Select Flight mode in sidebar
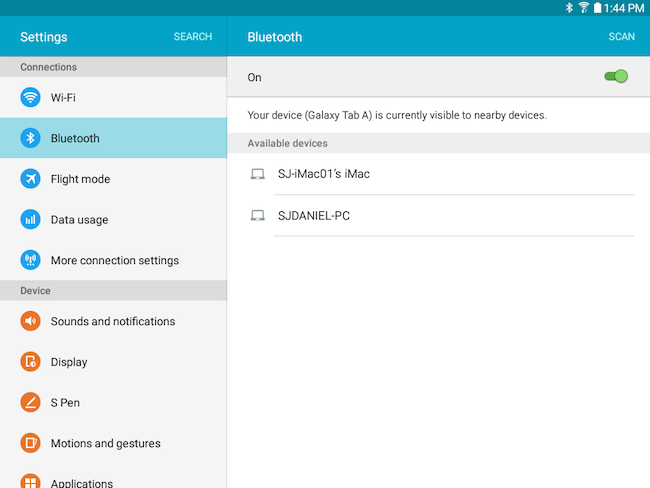The width and height of the screenshot is (650, 488). (x=113, y=179)
